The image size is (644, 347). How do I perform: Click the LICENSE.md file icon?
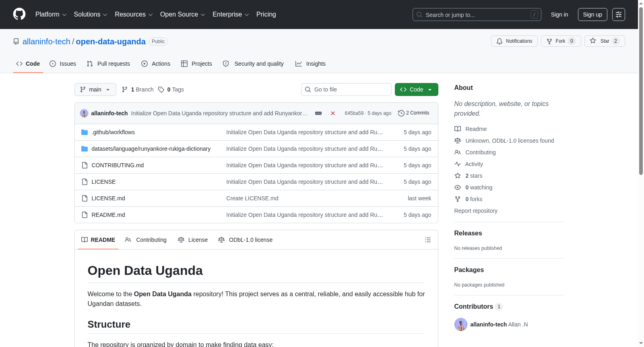click(85, 198)
